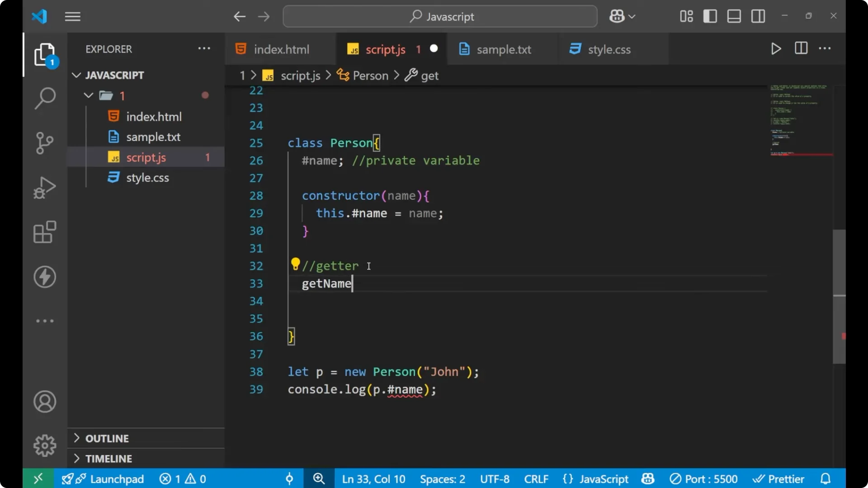Open the Accounts icon in the activity bar
Viewport: 868px width, 488px height.
tap(44, 402)
